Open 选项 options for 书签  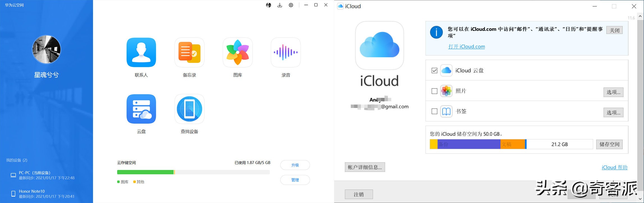point(613,113)
